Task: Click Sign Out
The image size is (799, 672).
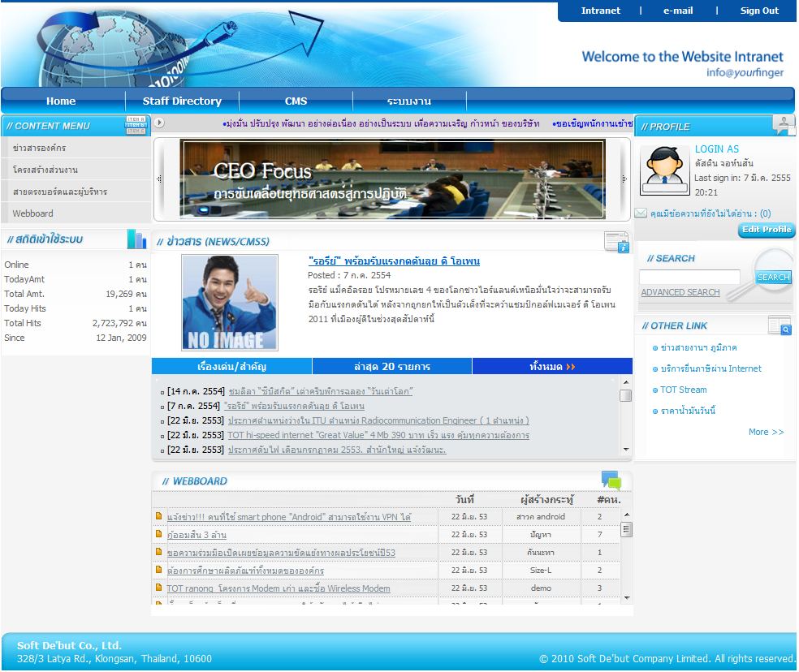Action: (x=759, y=11)
